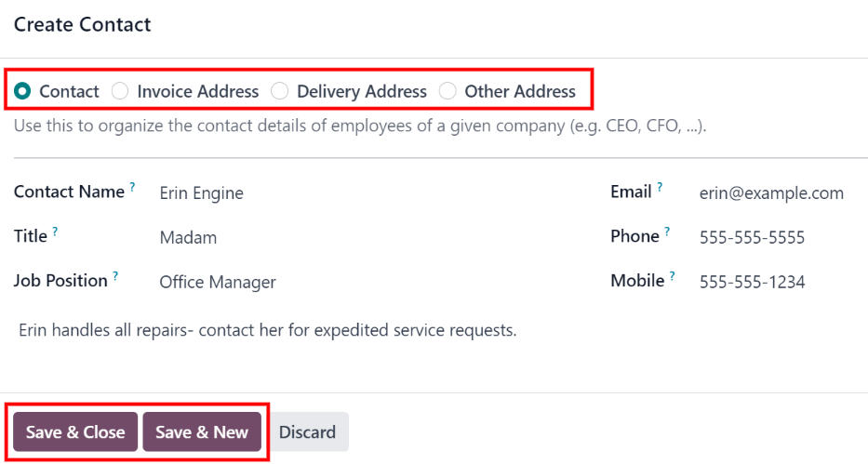Viewport: 868px width, 464px height.
Task: Click the Job Position help question mark
Action: pos(115,276)
